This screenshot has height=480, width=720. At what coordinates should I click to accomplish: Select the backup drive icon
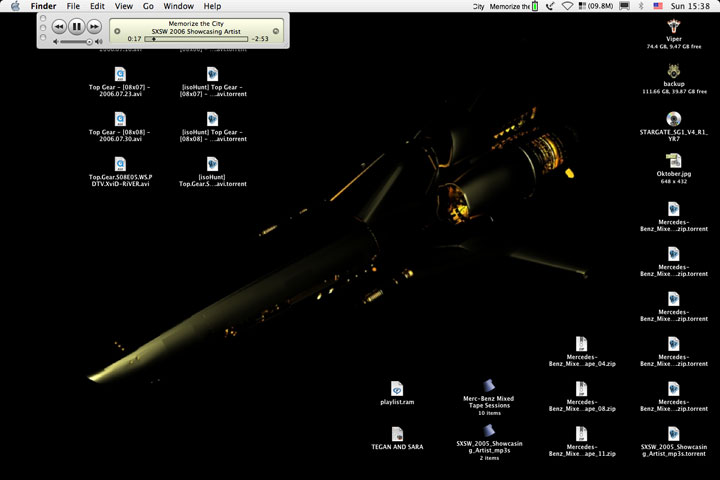[673, 71]
